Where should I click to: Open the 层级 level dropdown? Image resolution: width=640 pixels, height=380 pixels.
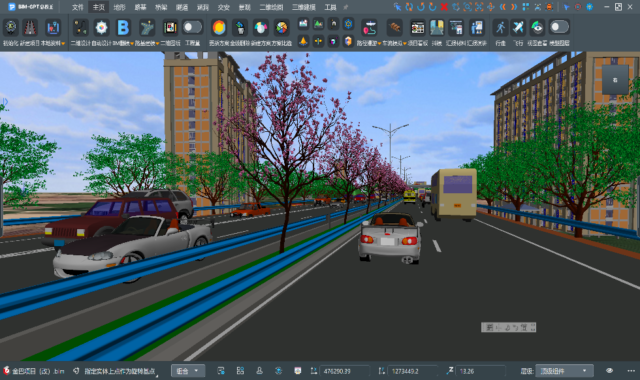[x=564, y=371]
